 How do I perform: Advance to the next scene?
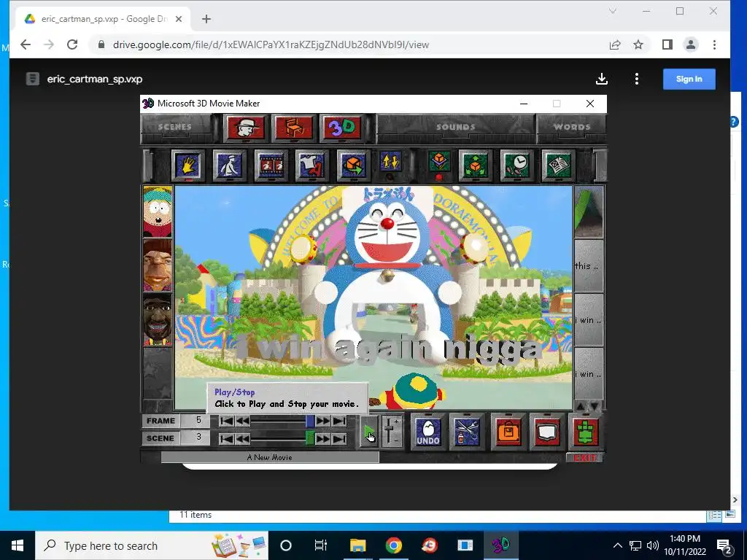click(323, 438)
